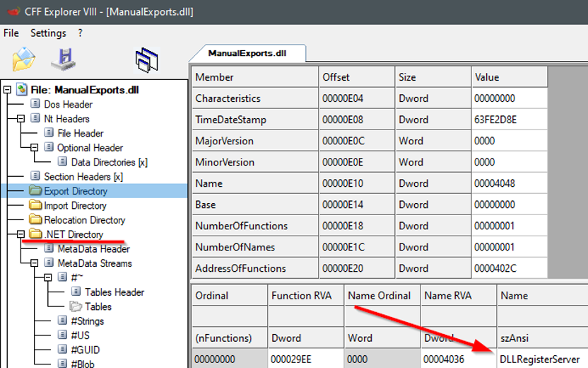Click the Data Directories node icon
The image size is (588, 368).
click(63, 162)
